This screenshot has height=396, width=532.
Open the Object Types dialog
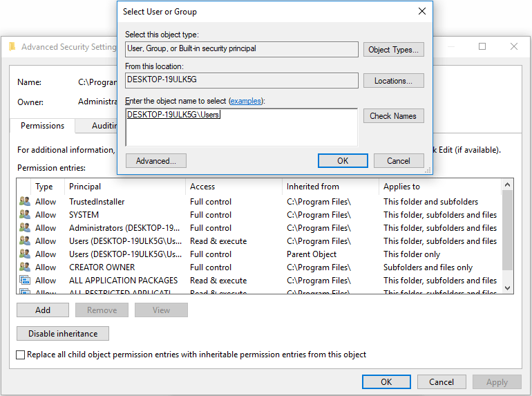pyautogui.click(x=393, y=50)
